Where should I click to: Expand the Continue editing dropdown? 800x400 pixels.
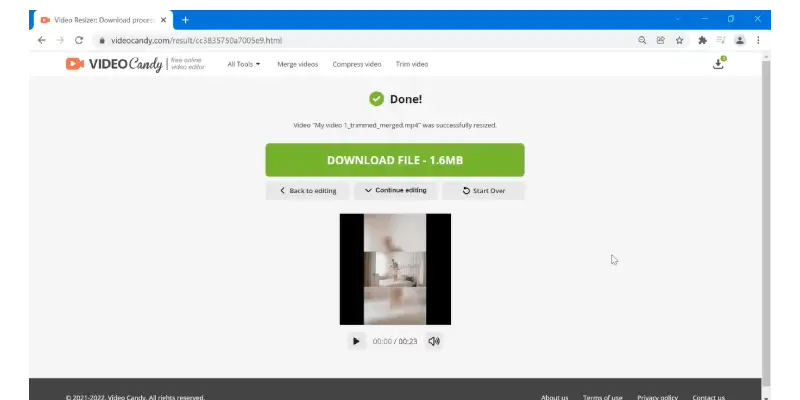pyautogui.click(x=396, y=190)
